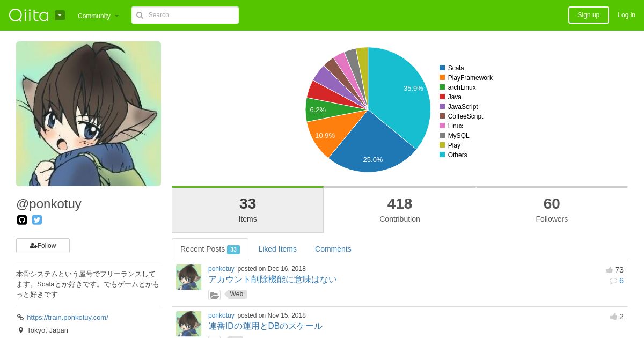Open the アカウント削除機能に意味はない post

pos(273,280)
